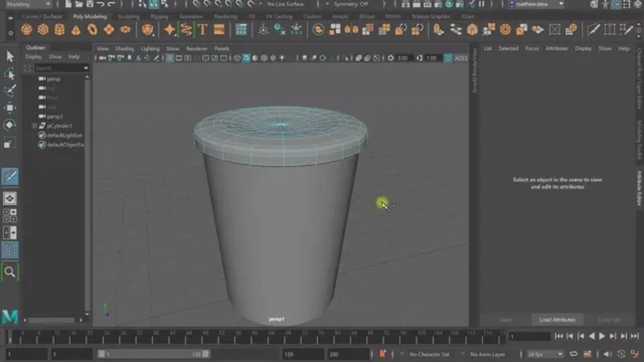Select the Lasso tool in toolbox

coord(10,74)
